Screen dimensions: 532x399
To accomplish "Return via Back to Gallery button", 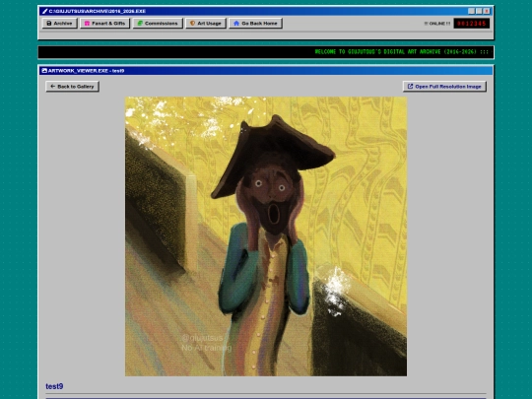I will (x=72, y=86).
